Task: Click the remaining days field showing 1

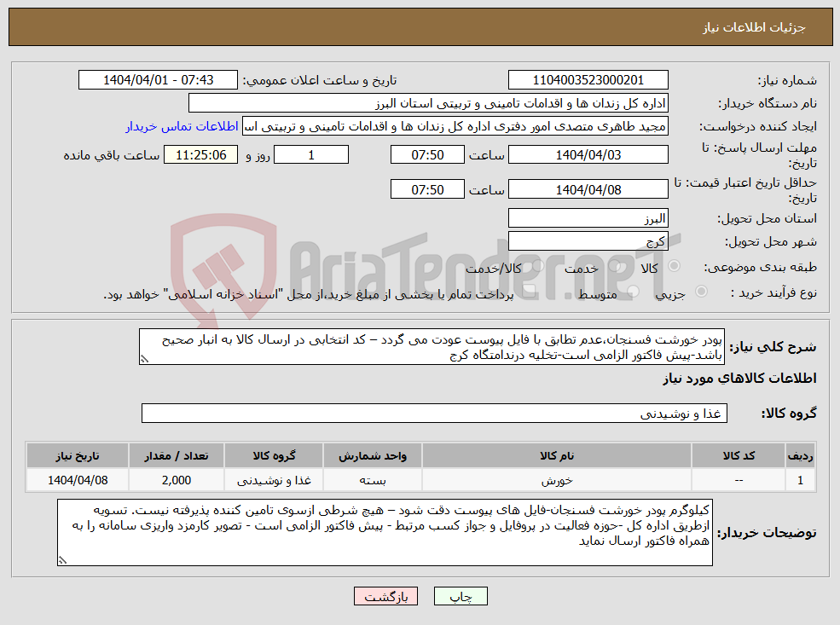Action: [x=311, y=155]
